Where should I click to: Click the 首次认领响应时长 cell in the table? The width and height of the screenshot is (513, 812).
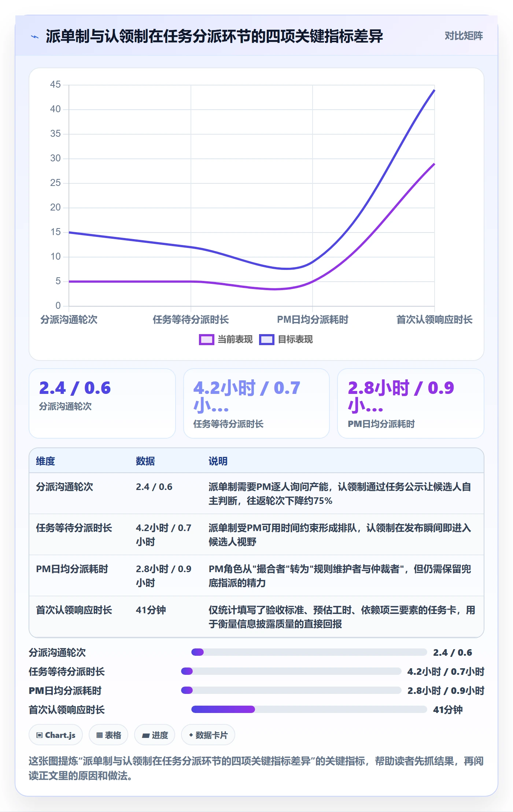(x=74, y=610)
